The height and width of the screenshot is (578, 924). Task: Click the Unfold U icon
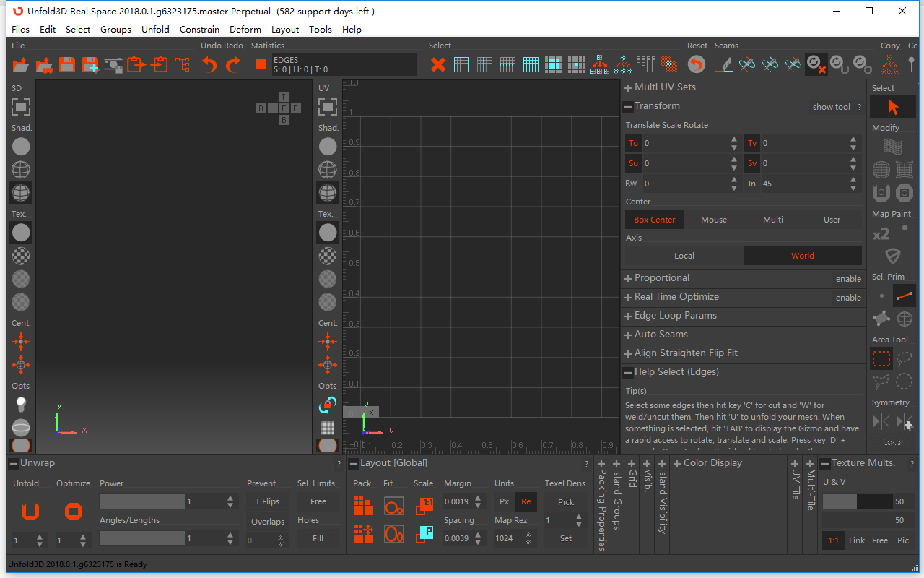[30, 512]
